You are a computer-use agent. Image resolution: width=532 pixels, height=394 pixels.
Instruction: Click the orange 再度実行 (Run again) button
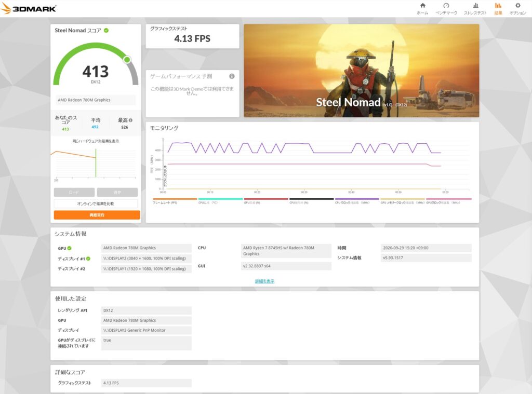(97, 215)
